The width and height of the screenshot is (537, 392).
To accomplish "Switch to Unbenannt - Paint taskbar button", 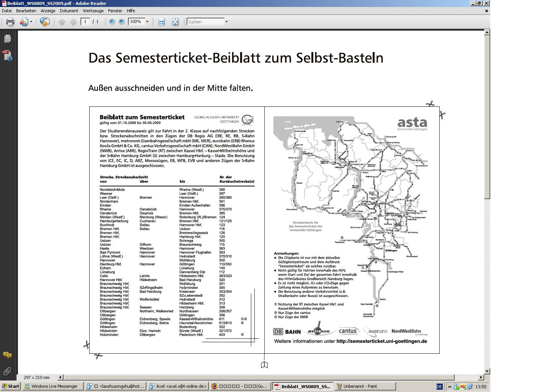I will pyautogui.click(x=365, y=386).
